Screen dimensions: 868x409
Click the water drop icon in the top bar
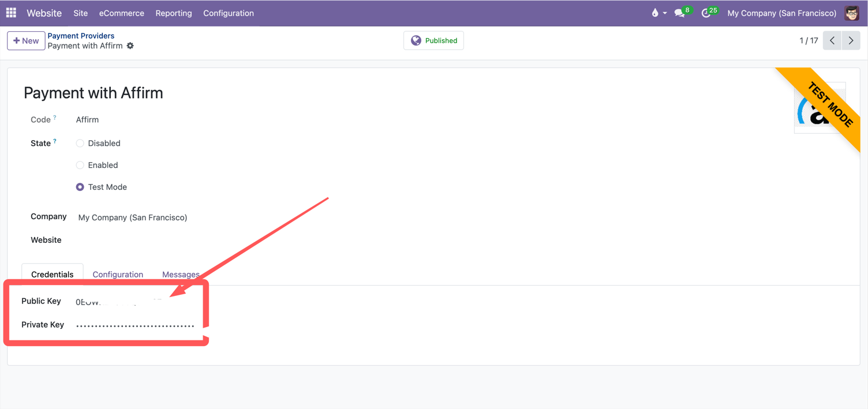(x=655, y=13)
